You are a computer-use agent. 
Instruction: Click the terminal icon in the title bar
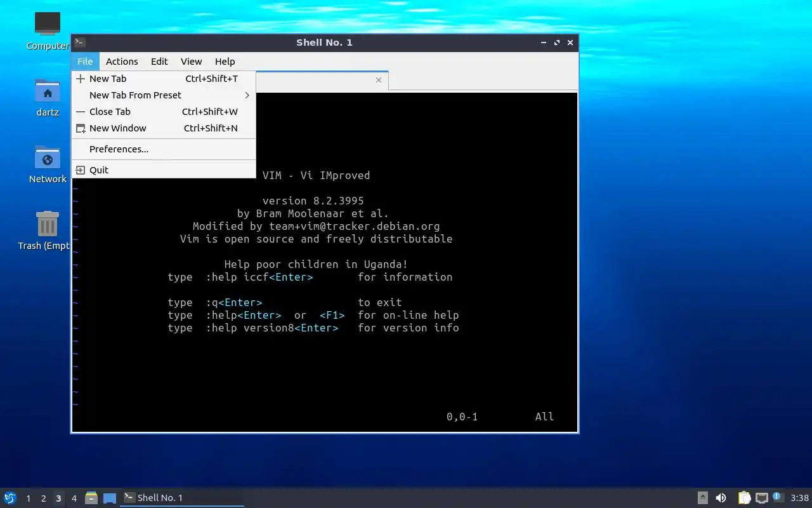[79, 43]
